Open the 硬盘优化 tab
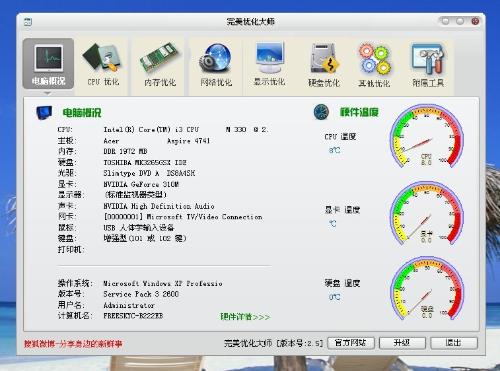 tap(324, 65)
